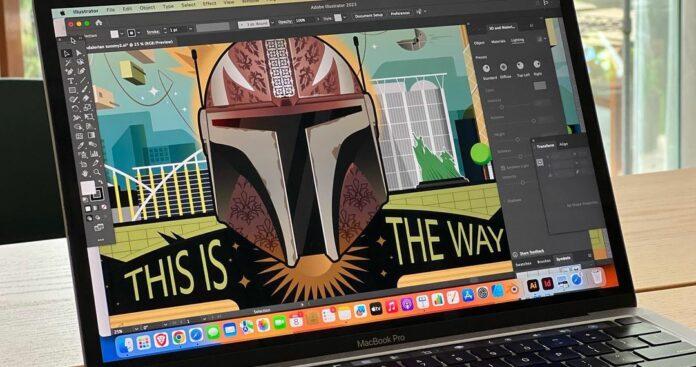The height and width of the screenshot is (367, 696).
Task: Open the zoom level 25% dropdown
Action: click(x=136, y=329)
